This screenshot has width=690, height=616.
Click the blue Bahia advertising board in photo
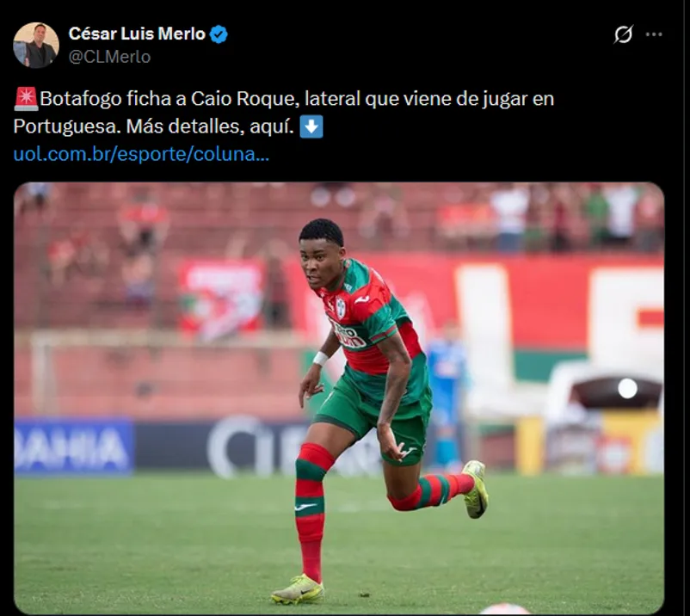(73, 447)
